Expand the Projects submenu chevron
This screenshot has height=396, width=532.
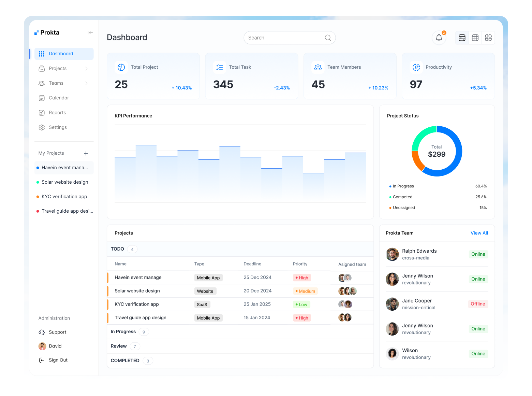pyautogui.click(x=86, y=69)
